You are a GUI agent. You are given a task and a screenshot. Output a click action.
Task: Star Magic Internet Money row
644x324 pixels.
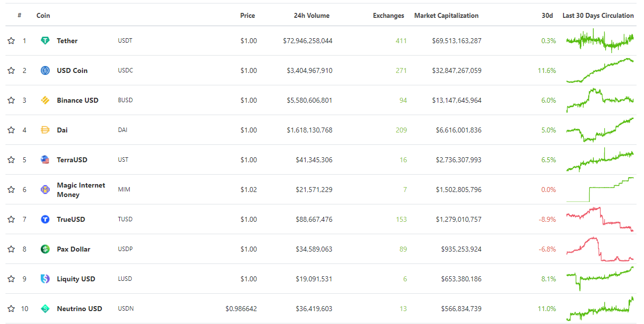pos(11,190)
